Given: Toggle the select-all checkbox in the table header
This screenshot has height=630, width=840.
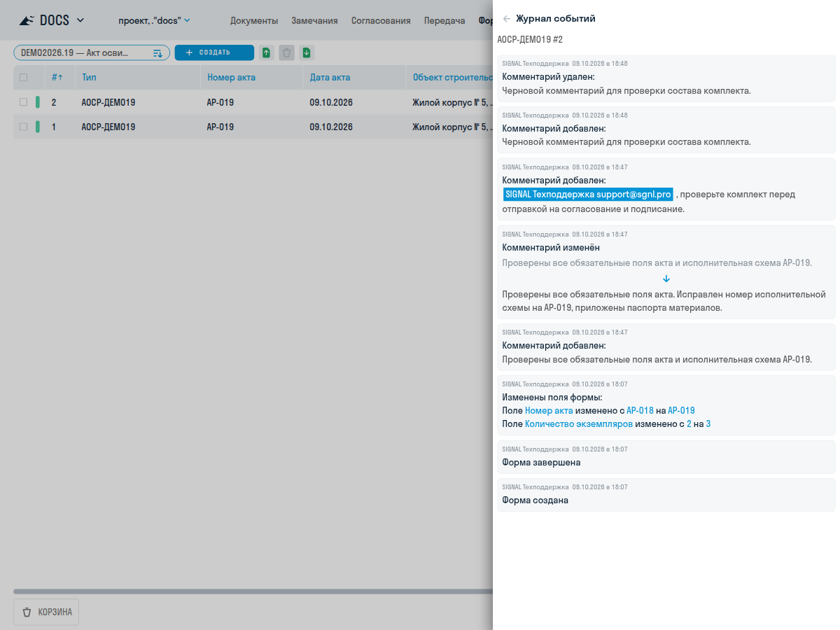Looking at the screenshot, I should tap(23, 78).
